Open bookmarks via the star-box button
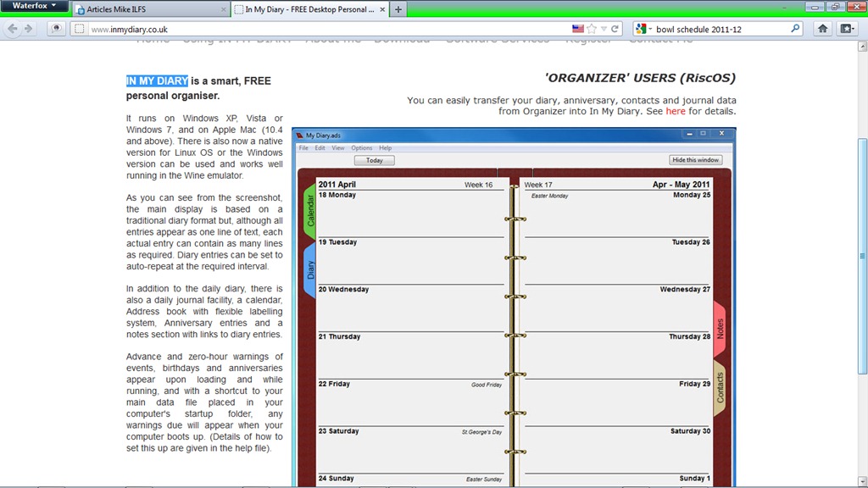 [x=844, y=27]
